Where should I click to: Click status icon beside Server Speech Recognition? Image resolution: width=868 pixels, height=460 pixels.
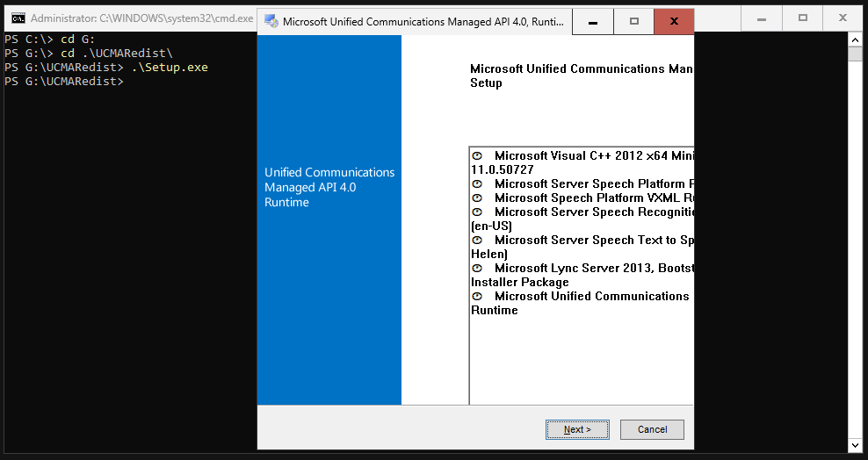(477, 212)
